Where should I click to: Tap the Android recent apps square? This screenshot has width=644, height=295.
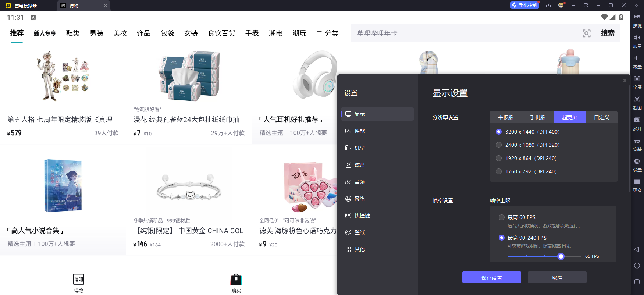coord(637,282)
